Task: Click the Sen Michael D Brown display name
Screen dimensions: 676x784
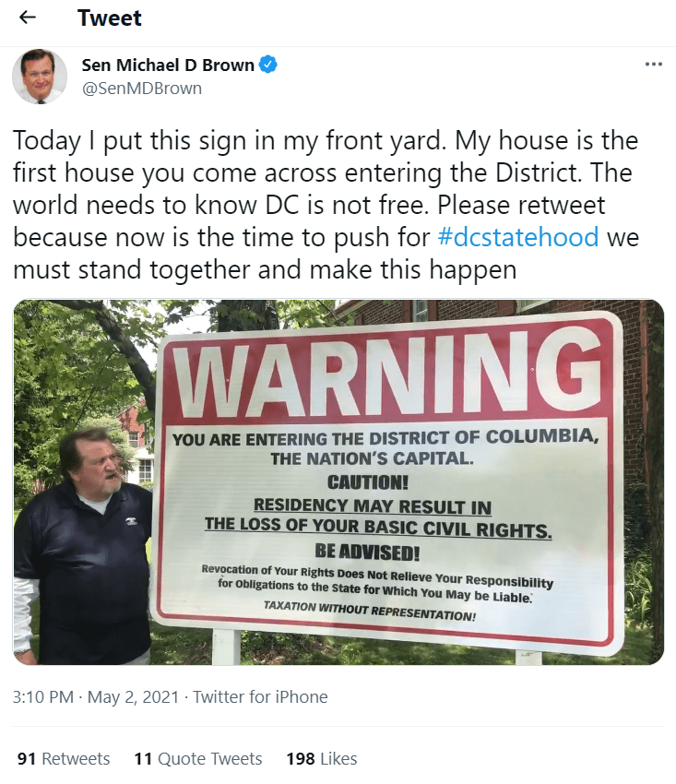Action: click(168, 65)
